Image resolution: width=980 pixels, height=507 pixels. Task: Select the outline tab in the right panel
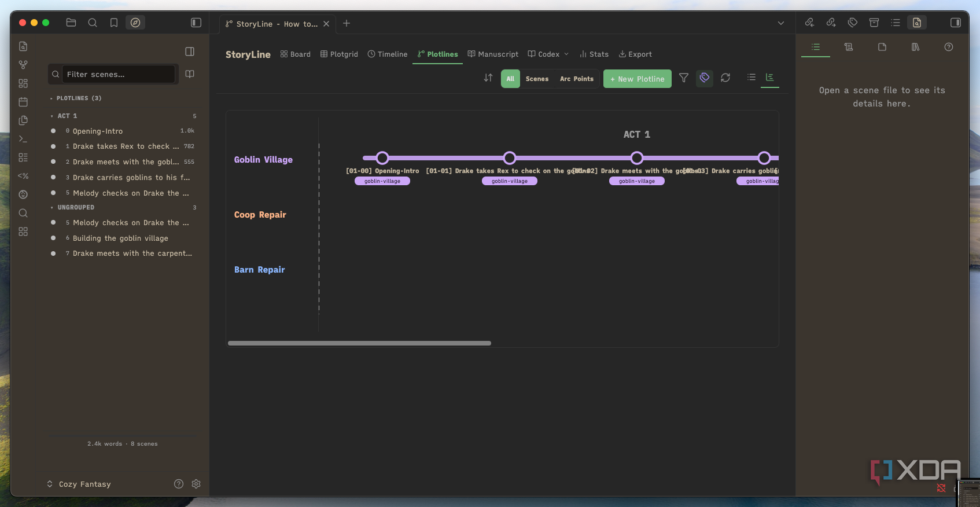pos(816,47)
